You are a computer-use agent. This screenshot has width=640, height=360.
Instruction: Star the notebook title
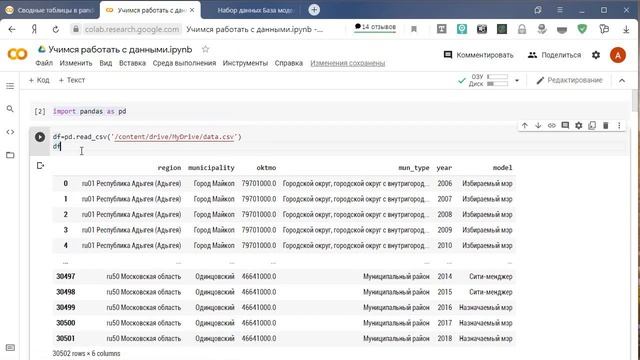[205, 49]
